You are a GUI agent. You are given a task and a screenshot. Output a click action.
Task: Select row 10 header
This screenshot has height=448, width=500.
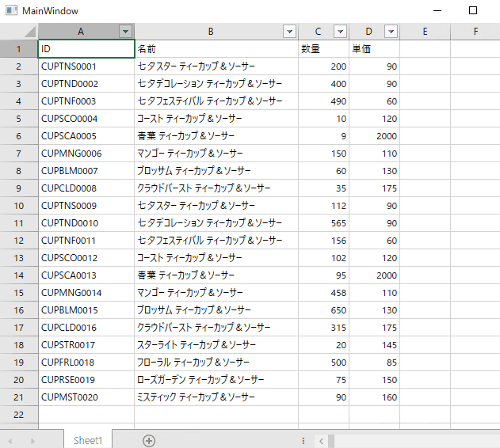pyautogui.click(x=18, y=206)
